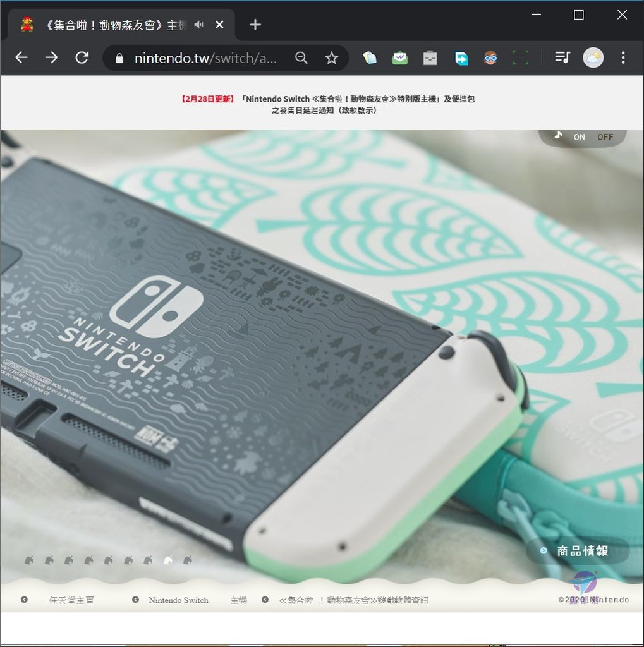Go back to the previous page

pos(21,57)
